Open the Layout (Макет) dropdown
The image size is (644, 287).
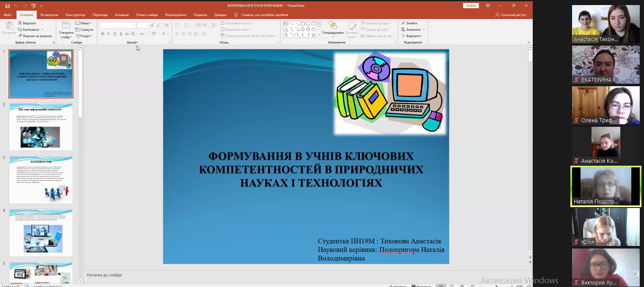[83, 23]
